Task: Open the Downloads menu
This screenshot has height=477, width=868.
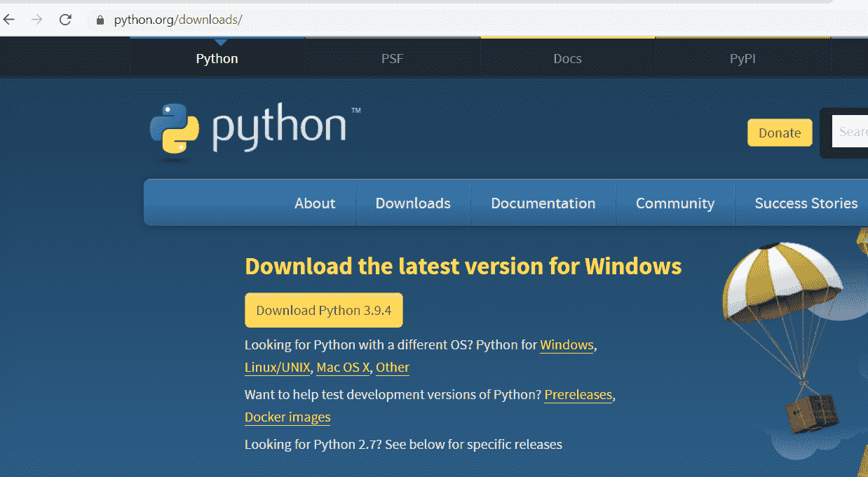Action: (x=413, y=203)
